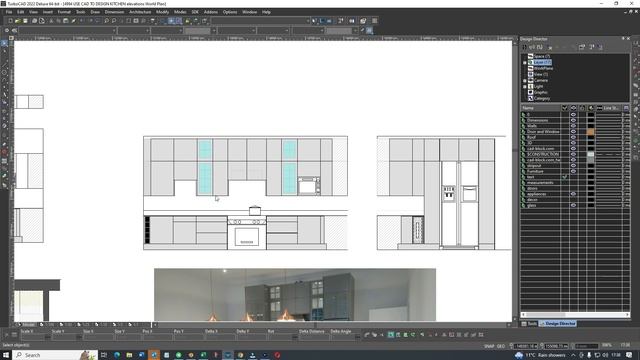
Task: Hide the Furniture layer
Action: 573,171
